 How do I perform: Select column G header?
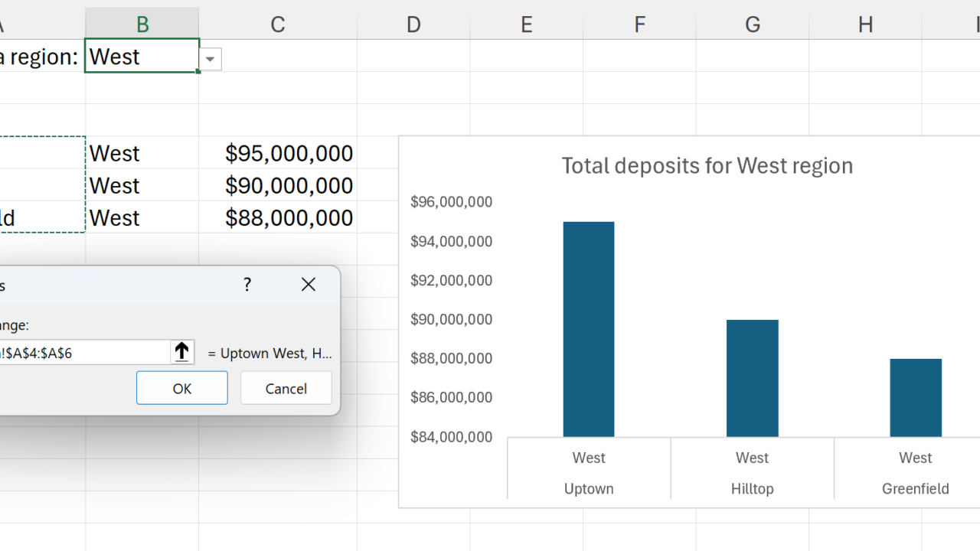753,24
